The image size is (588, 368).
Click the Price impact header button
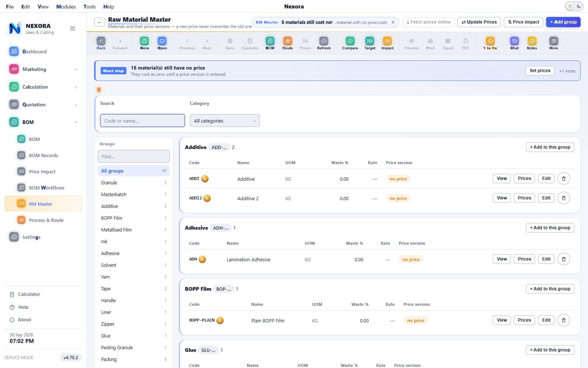point(524,22)
